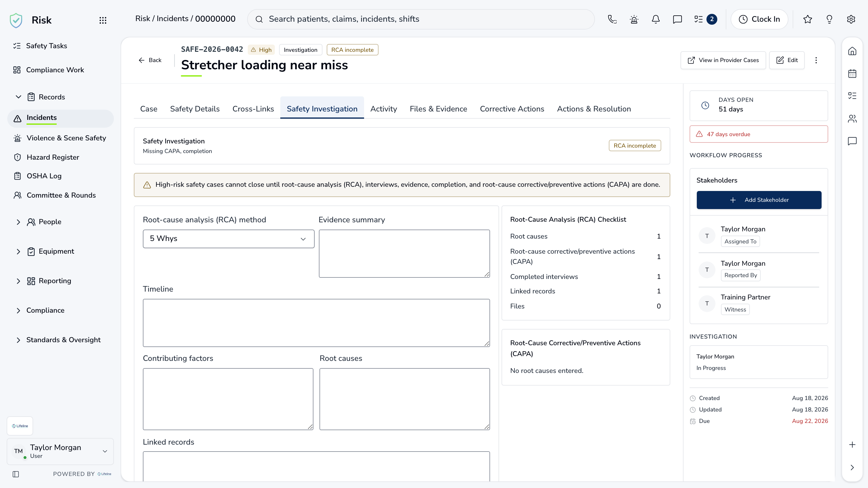Image resolution: width=868 pixels, height=488 pixels.
Task: Click the Clock In button
Action: tap(759, 19)
